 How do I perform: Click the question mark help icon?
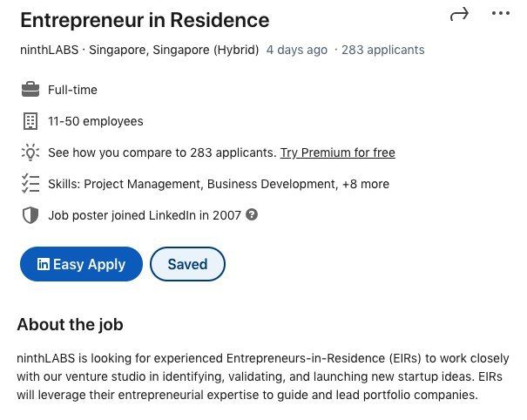tap(252, 214)
